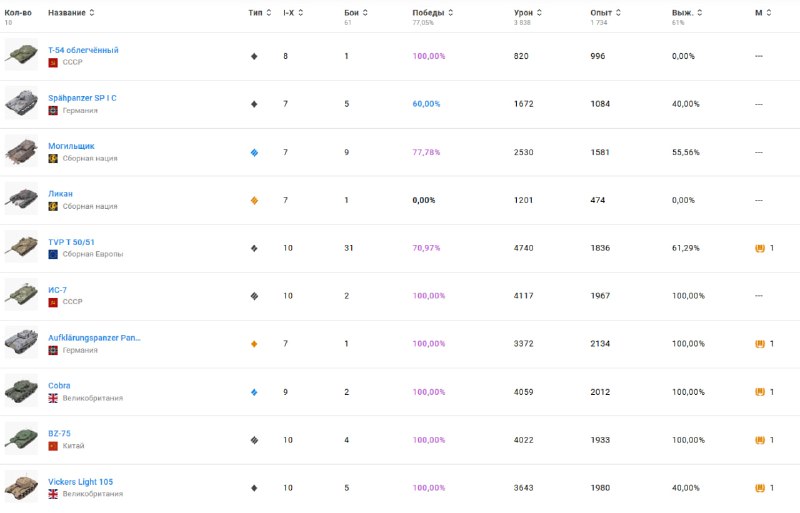Click the mastery badge icon in Cobra row
Image resolution: width=800 pixels, height=513 pixels.
760,391
